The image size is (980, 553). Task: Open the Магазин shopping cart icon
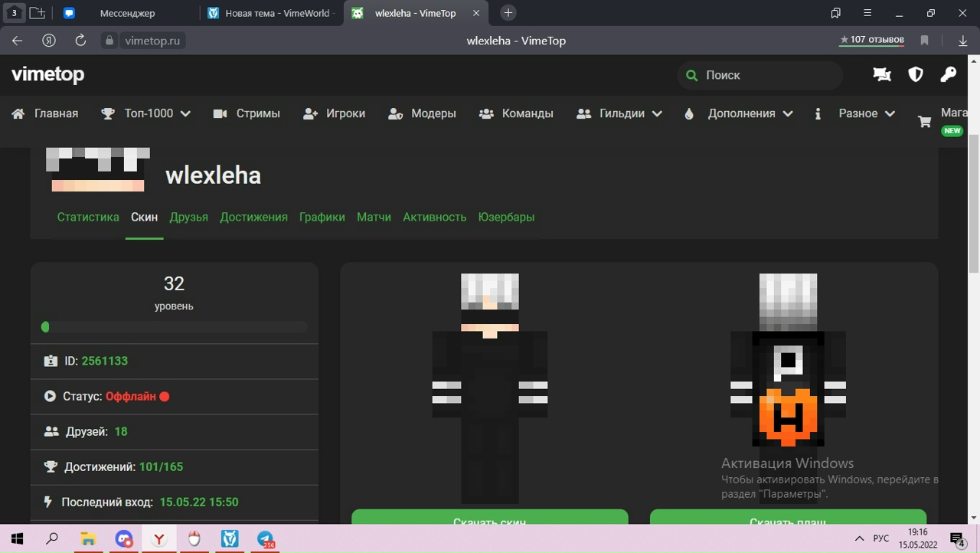point(924,121)
